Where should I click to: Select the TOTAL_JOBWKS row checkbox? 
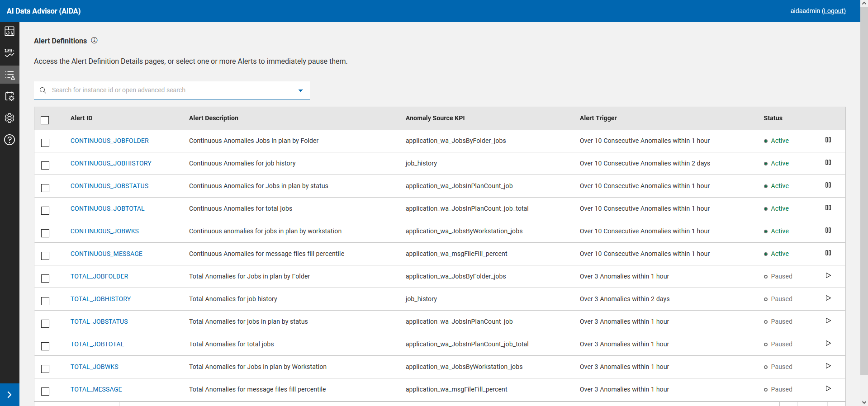[45, 369]
